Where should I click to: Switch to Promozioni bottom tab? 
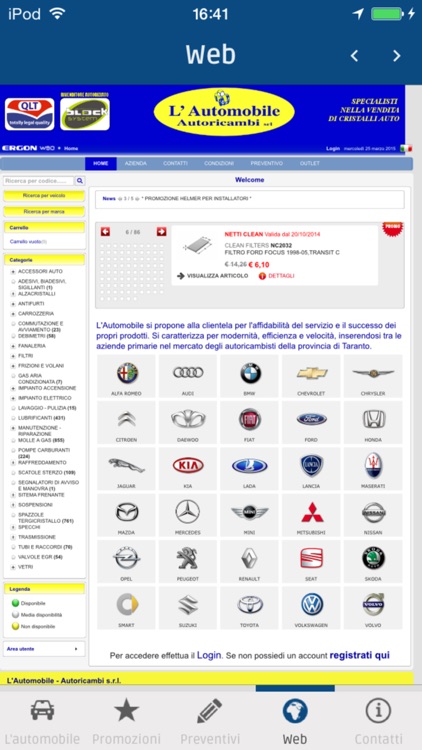click(126, 720)
